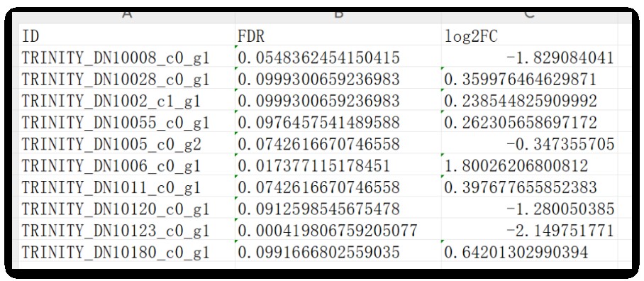Click log2FC value 1.80026206800812
644x281 pixels.
point(529,165)
